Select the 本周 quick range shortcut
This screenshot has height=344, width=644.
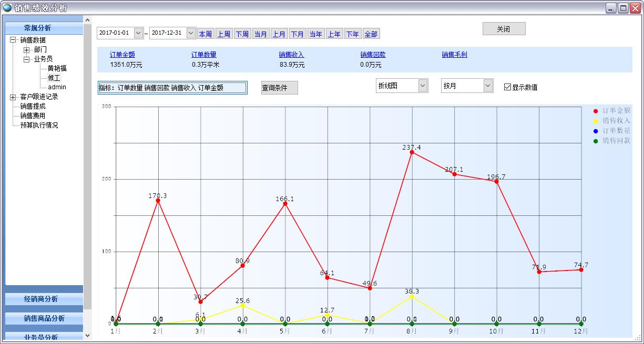205,33
